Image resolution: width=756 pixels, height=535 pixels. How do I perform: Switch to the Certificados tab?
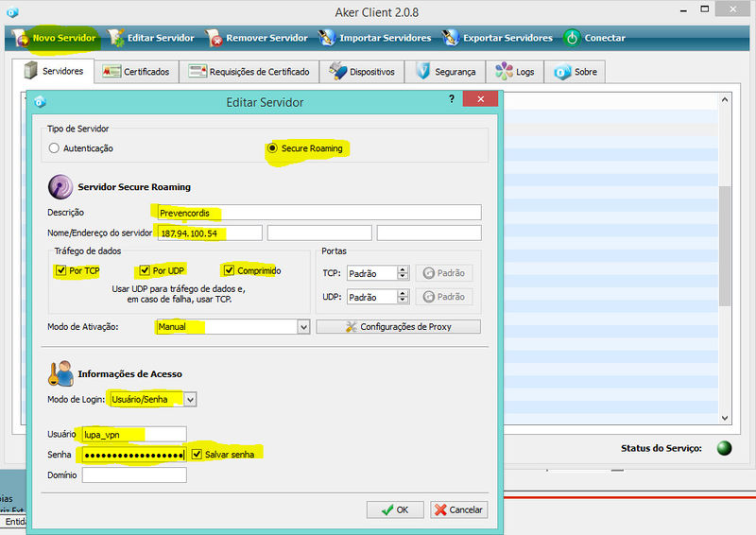pos(136,72)
